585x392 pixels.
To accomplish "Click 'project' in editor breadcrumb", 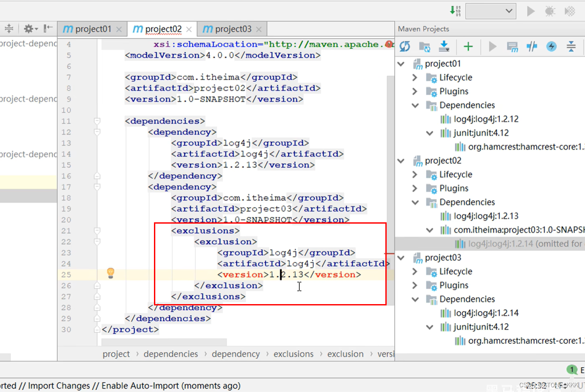I will [116, 354].
